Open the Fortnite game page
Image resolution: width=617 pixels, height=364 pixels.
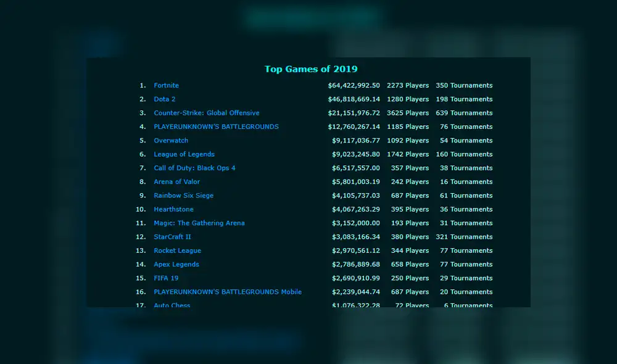coord(166,85)
